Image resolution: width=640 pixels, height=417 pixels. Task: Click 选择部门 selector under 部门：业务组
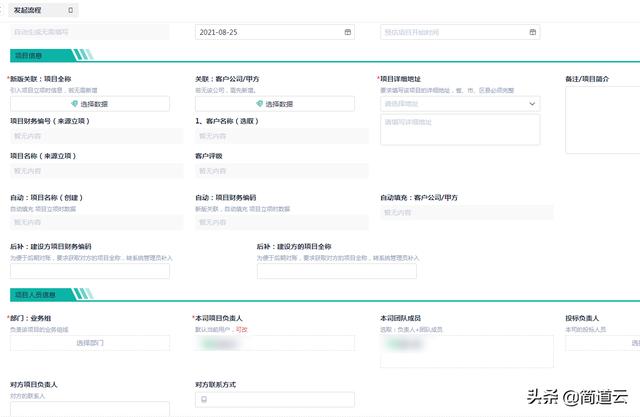click(90, 343)
